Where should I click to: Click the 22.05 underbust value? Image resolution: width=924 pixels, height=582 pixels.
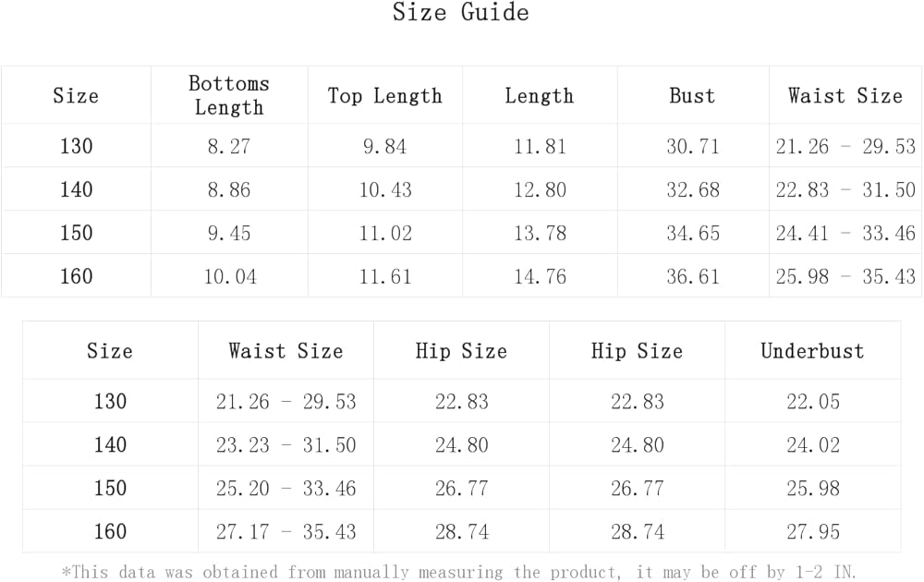pyautogui.click(x=812, y=402)
